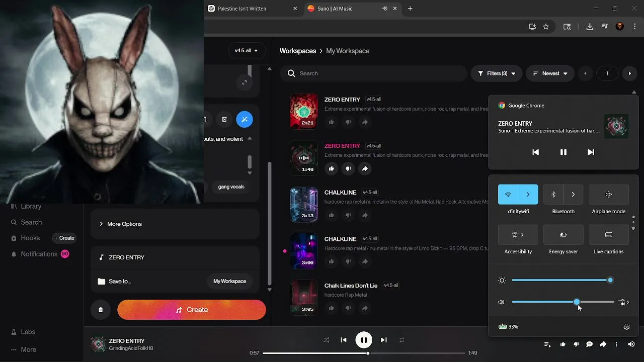Open Labs in the sidebar
The width and height of the screenshot is (644, 362).
coord(23,332)
